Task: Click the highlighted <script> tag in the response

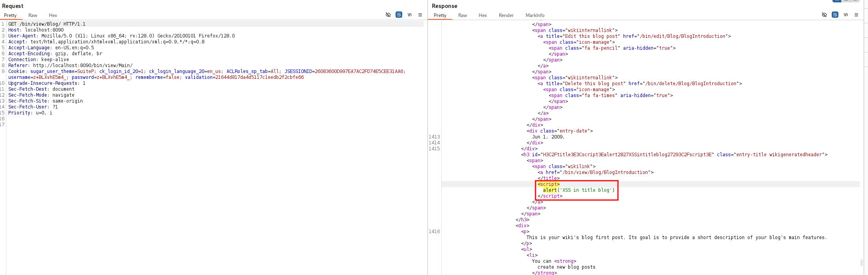Action: coord(549,184)
